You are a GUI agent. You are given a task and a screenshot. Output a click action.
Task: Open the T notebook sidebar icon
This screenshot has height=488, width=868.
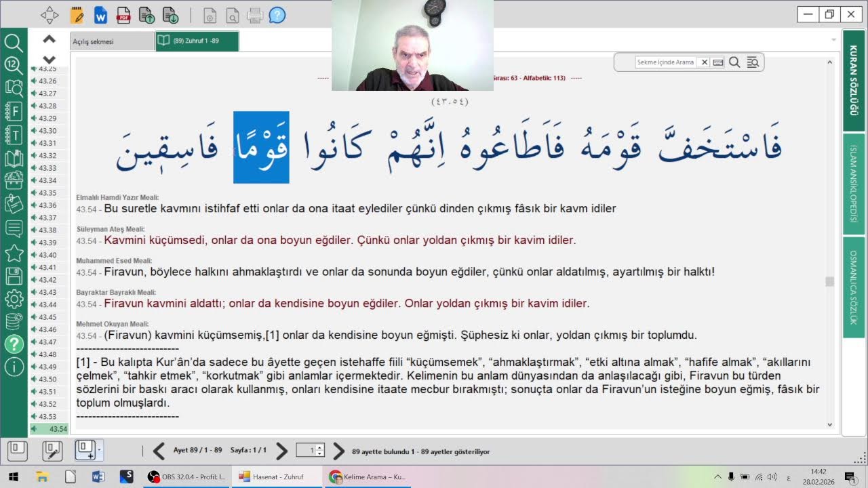(14, 134)
